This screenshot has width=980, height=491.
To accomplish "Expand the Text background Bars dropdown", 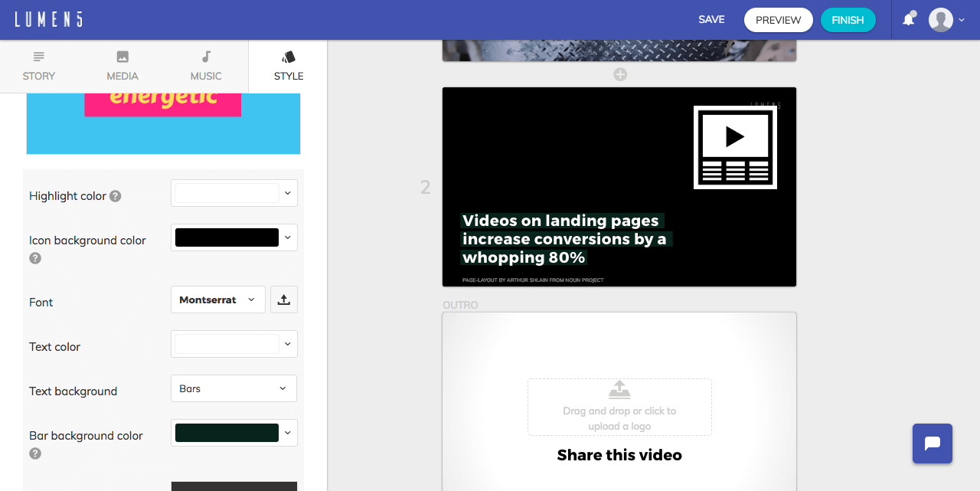I will pos(234,388).
